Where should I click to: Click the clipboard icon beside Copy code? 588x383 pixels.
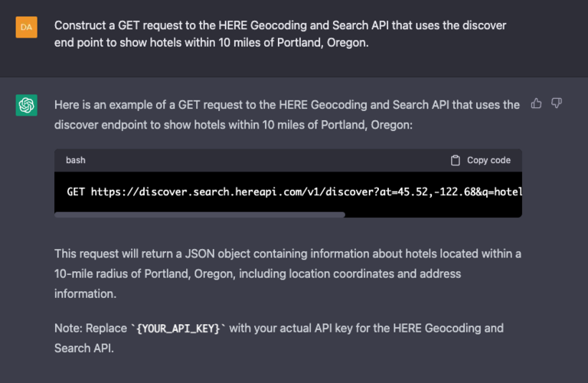(456, 160)
